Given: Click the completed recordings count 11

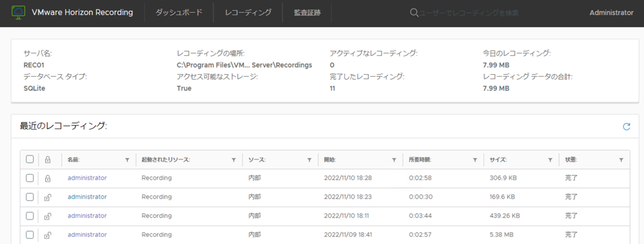Looking at the screenshot, I should (332, 88).
